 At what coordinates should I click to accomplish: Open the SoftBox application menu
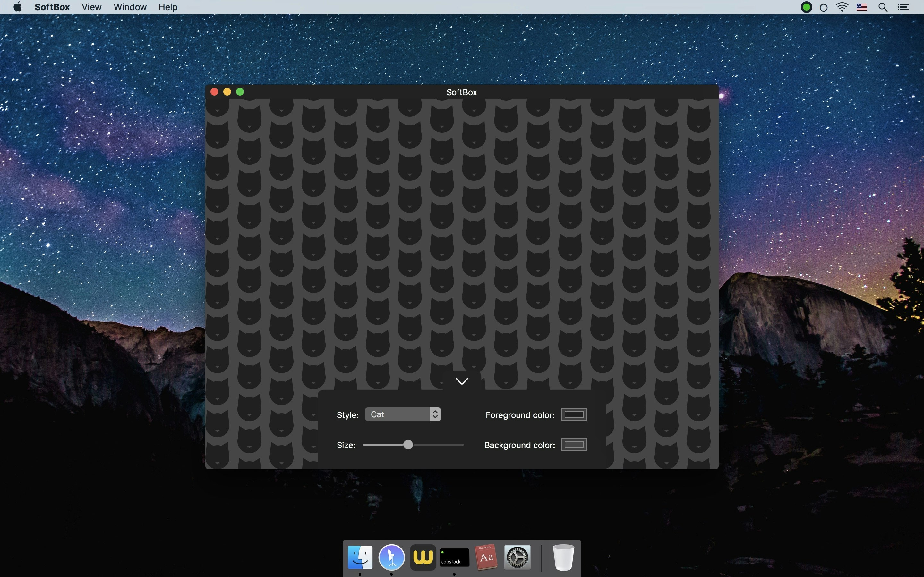52,7
